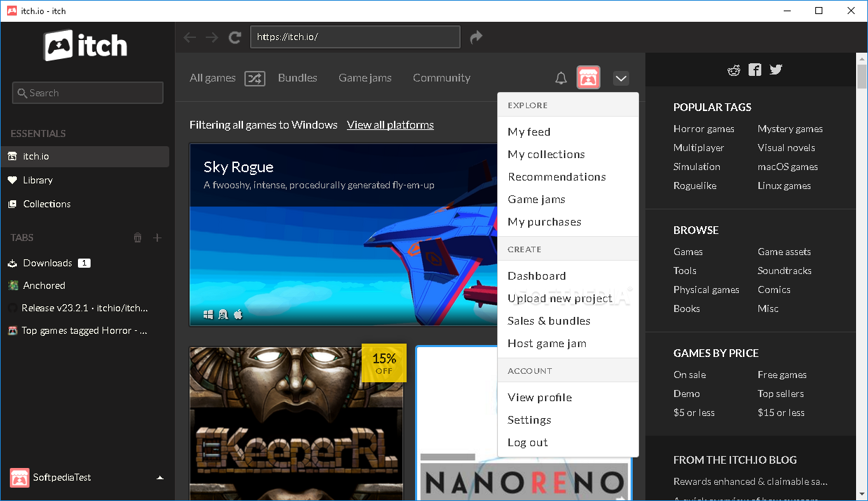The image size is (868, 501).
Task: Click the pink itch.io profile avatar in header
Action: point(588,77)
